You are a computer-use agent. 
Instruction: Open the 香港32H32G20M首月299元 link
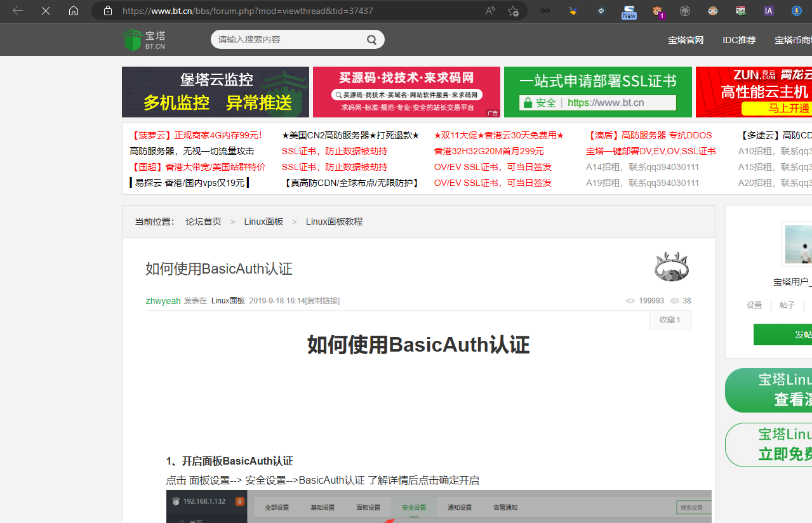(489, 151)
